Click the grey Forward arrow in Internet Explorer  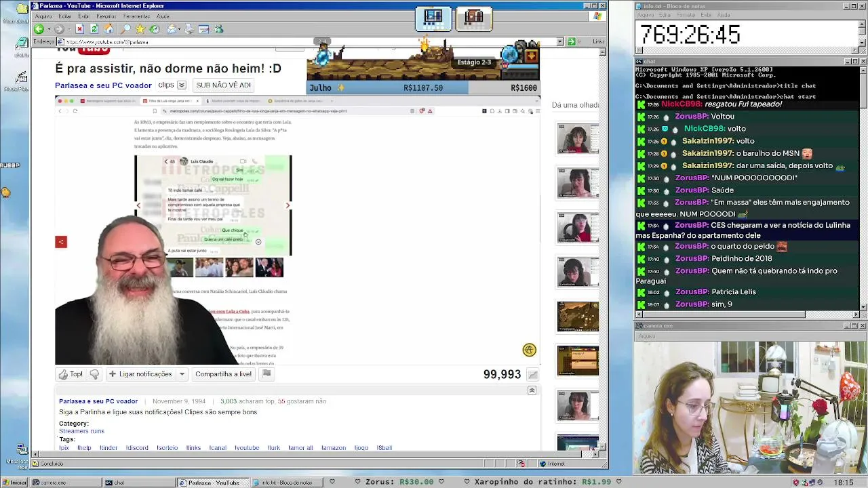tap(59, 29)
